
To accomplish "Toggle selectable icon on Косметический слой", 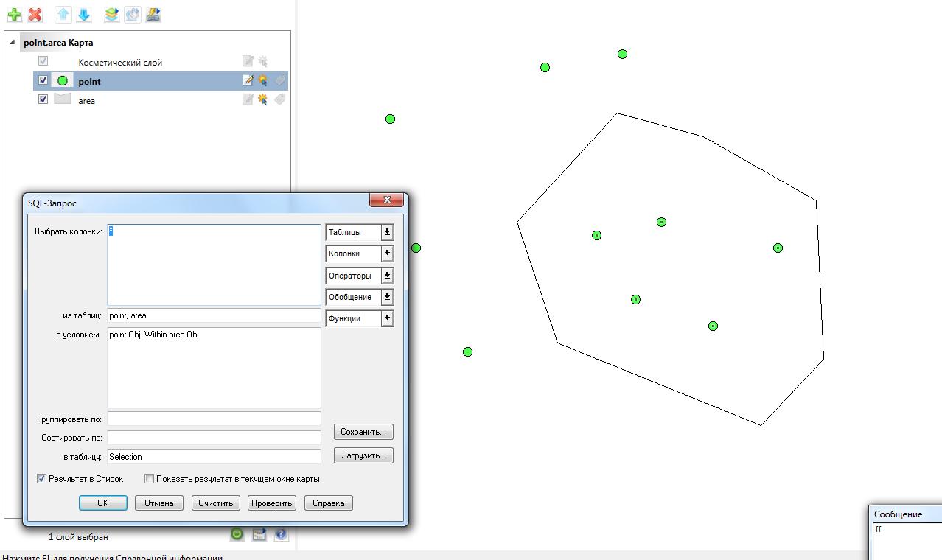I will 263,61.
